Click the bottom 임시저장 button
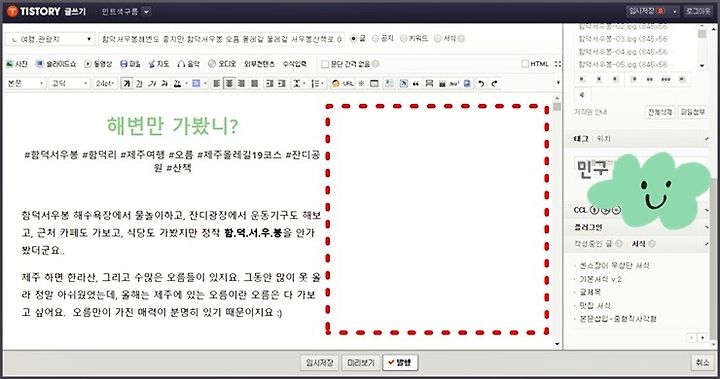The height and width of the screenshot is (379, 720). click(x=320, y=362)
